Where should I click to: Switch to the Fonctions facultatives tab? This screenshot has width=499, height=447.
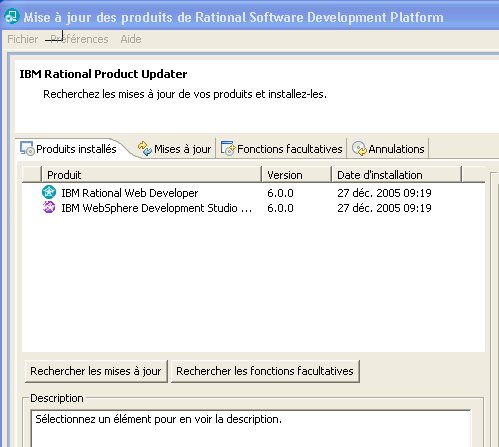click(282, 149)
